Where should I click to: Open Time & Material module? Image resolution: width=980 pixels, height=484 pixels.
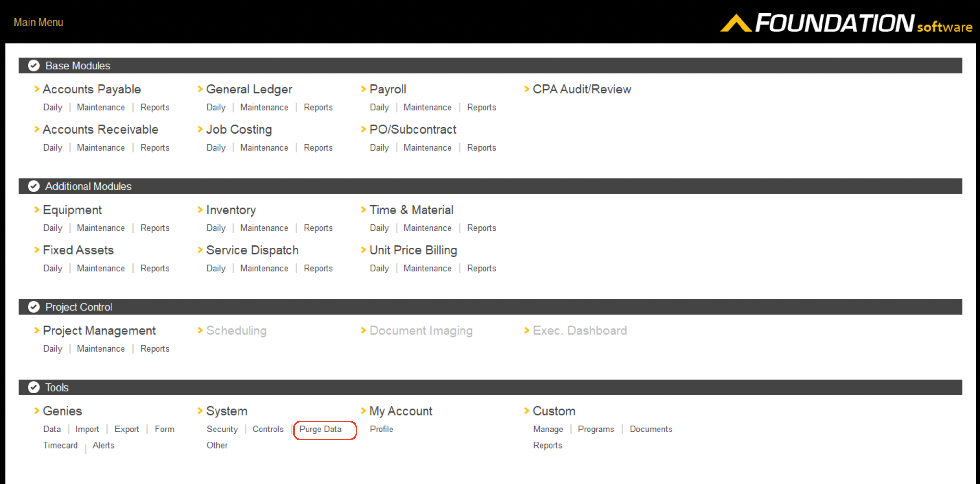click(x=412, y=210)
